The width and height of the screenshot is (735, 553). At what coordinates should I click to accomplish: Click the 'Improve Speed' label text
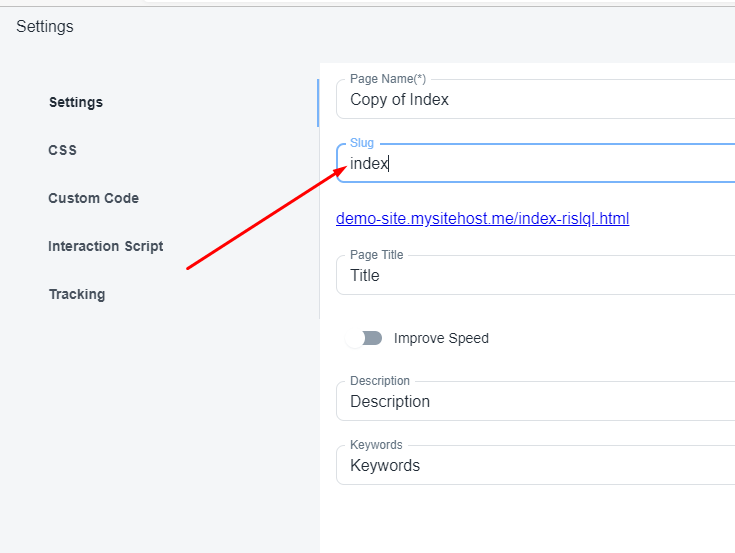point(441,338)
